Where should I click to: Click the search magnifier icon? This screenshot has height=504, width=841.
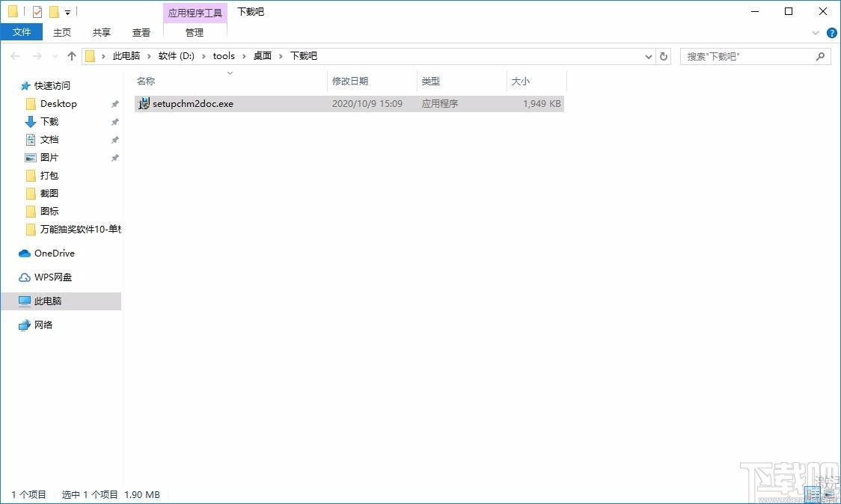(x=820, y=56)
